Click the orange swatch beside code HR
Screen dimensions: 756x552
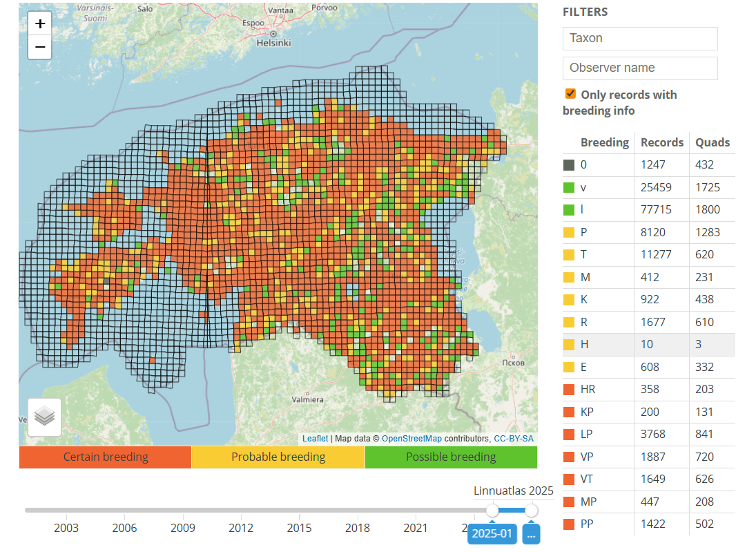(569, 390)
